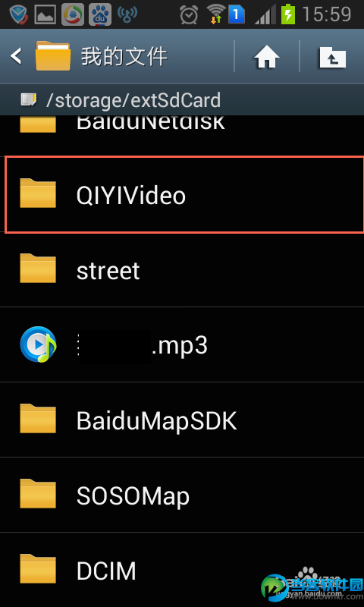Tap the SD card icon beside path
This screenshot has height=607, width=364.
click(x=29, y=100)
